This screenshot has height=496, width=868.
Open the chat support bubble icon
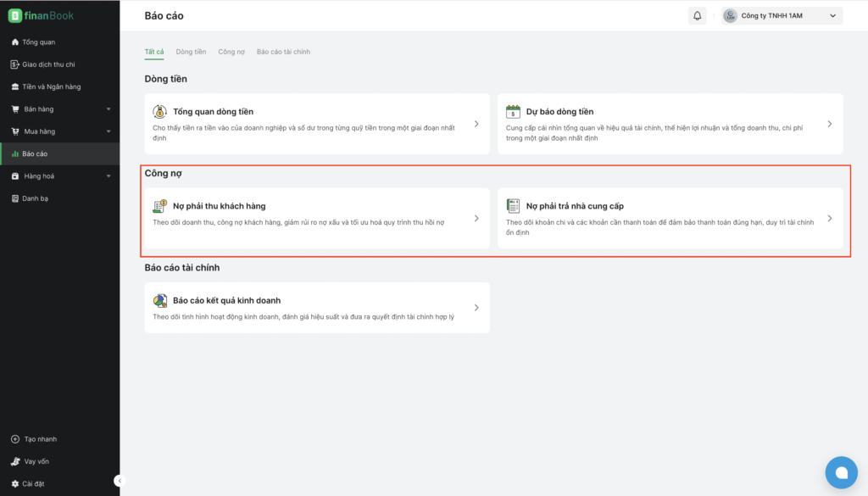(x=841, y=472)
